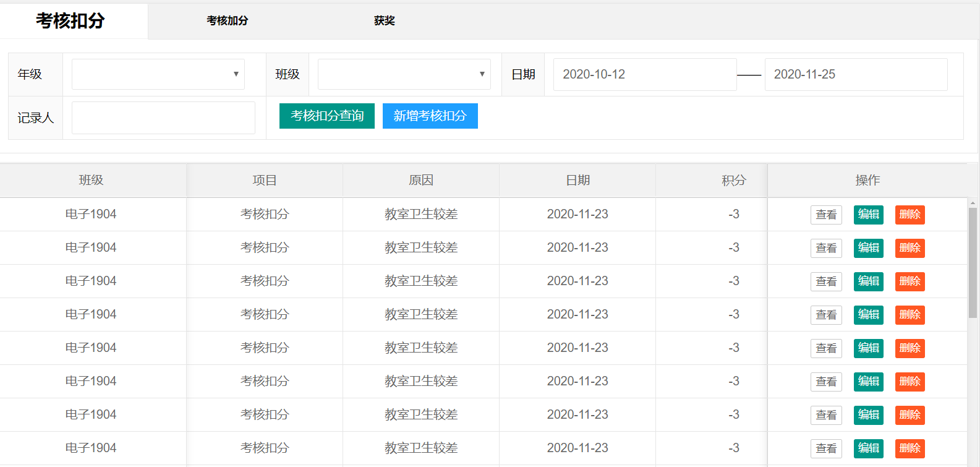
Task: Click the 积分 column header
Action: 734,180
